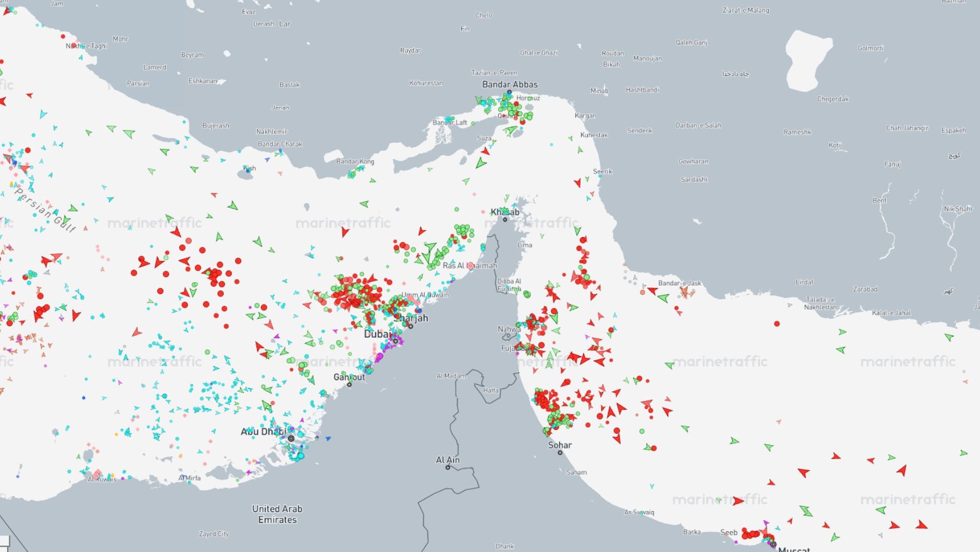Image resolution: width=980 pixels, height=552 pixels.
Task: Select the Gantout port circle marker
Action: tap(350, 385)
